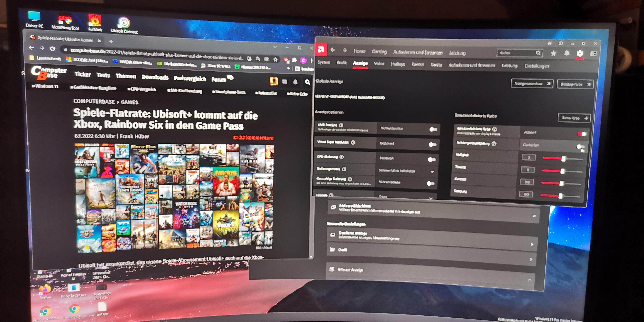Open the Gaming menu in AMD Software
The width and height of the screenshot is (644, 322).
379,51
